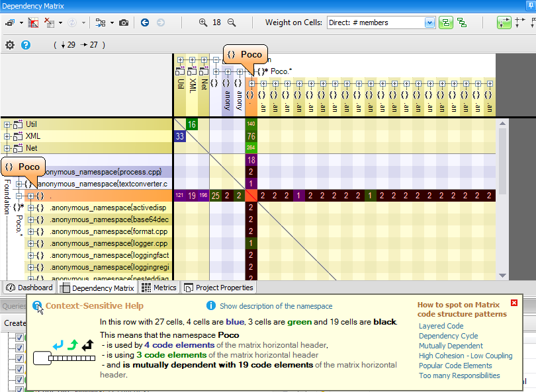Click the camera snapshot icon
Image resolution: width=536 pixels, height=392 pixels.
point(124,22)
